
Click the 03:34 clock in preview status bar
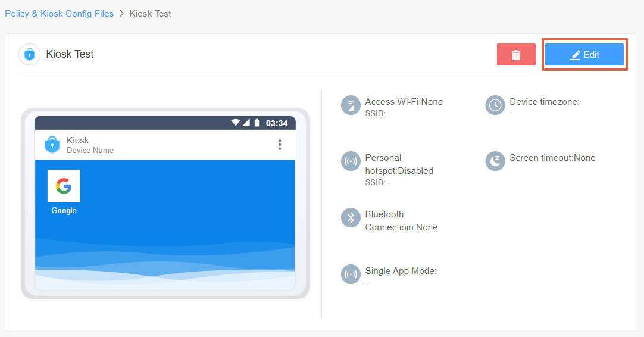click(277, 123)
